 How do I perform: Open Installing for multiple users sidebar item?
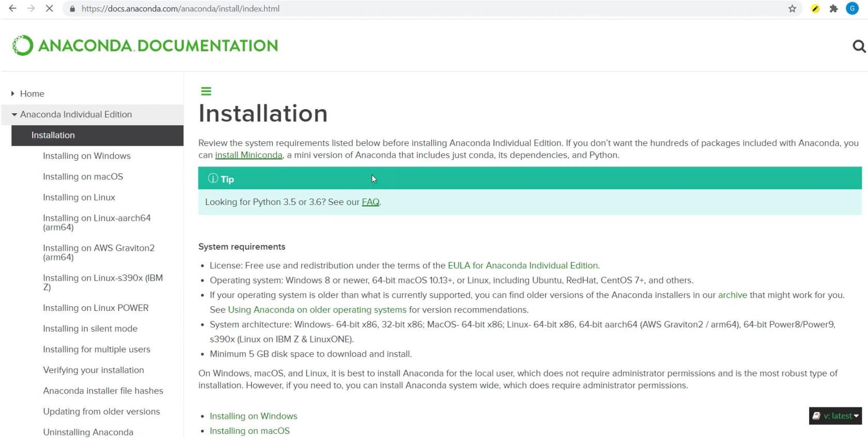(97, 350)
